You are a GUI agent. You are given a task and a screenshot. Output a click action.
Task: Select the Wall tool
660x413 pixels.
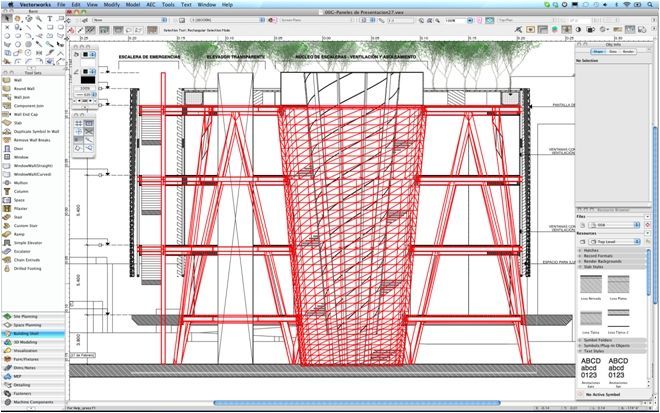[20, 79]
